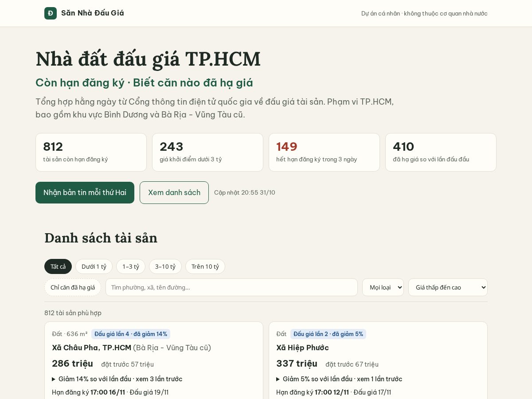Viewport: 532px width, 399px height.
Task: Click the 337 triệu price
Action: tap(297, 364)
